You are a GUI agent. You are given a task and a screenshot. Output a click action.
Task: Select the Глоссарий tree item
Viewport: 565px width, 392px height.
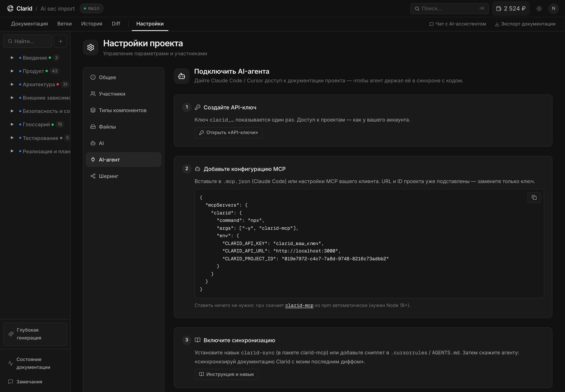point(36,124)
